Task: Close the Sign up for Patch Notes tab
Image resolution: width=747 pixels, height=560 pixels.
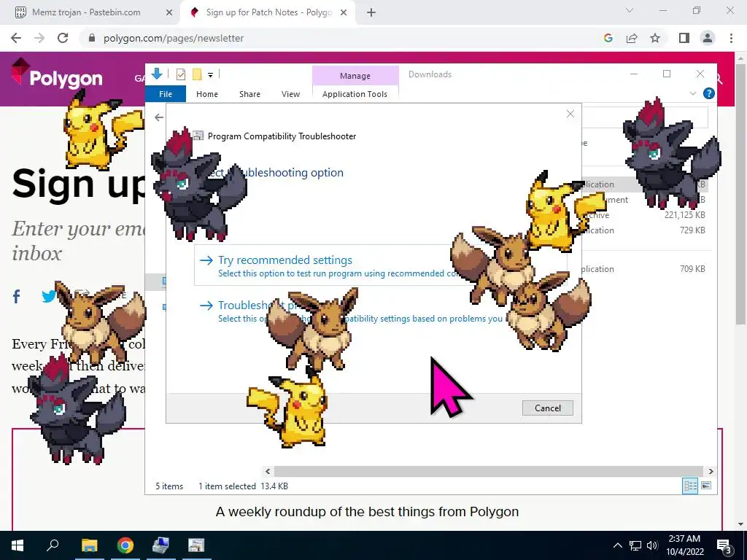Action: coord(344,13)
